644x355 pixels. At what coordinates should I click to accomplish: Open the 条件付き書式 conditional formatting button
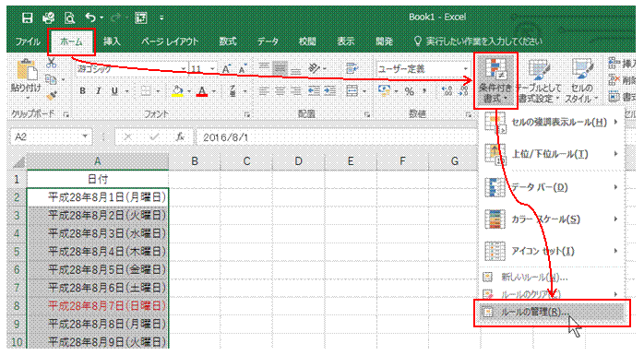(495, 80)
